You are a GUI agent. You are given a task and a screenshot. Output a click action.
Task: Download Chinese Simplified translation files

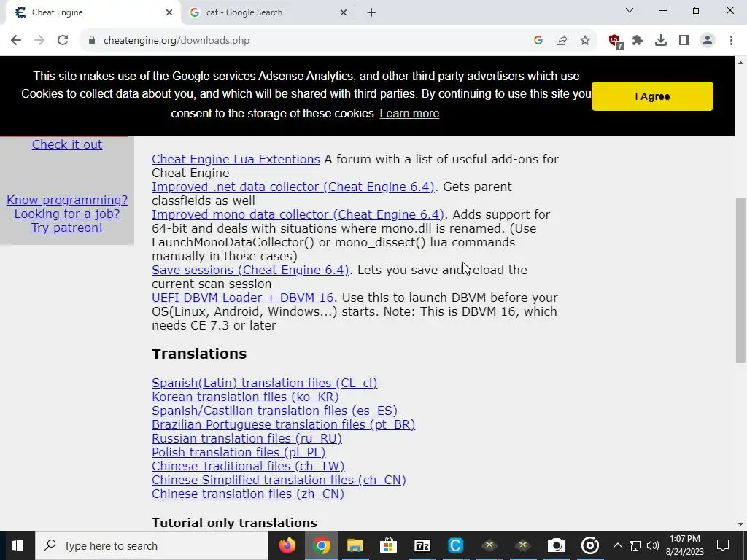279,480
